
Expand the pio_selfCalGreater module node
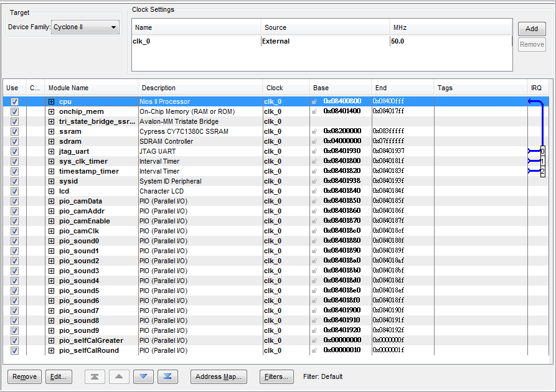click(x=52, y=340)
